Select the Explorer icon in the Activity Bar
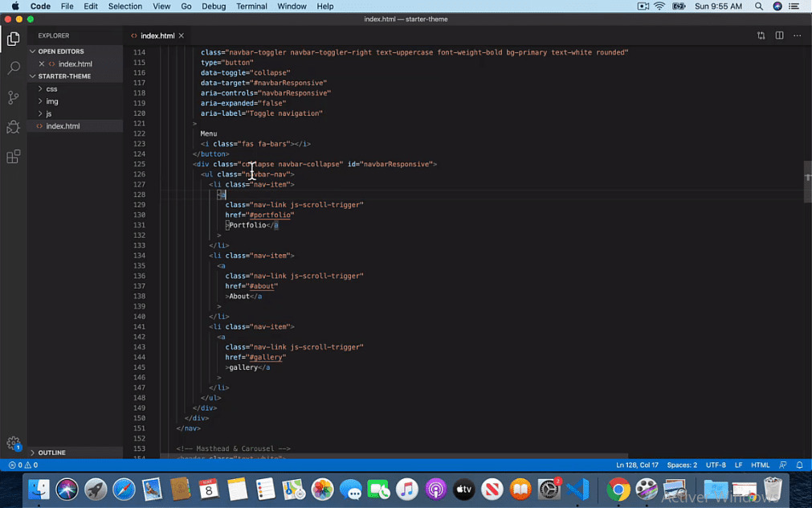Viewport: 812px width, 508px height. click(13, 39)
